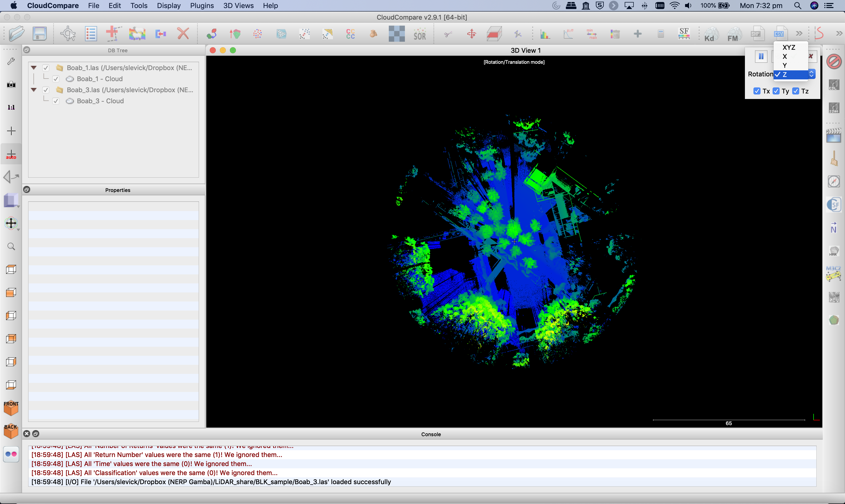
Task: Toggle checkbox for Boab_3.las folder
Action: point(46,90)
